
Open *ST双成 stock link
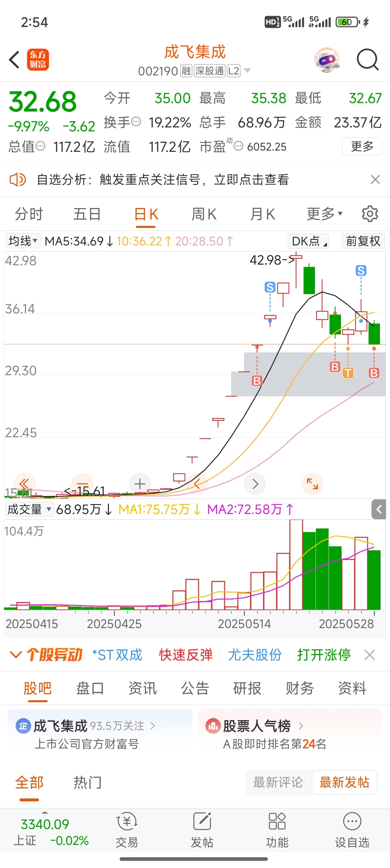(117, 655)
